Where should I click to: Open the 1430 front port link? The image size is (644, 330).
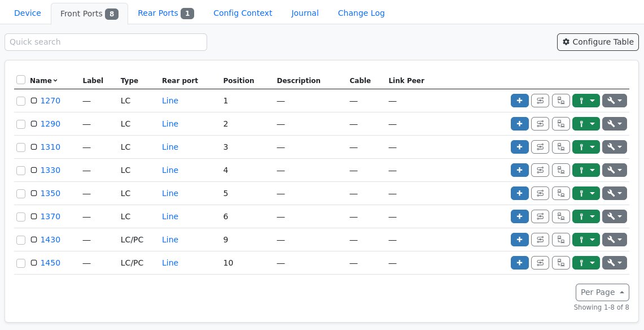tap(50, 240)
